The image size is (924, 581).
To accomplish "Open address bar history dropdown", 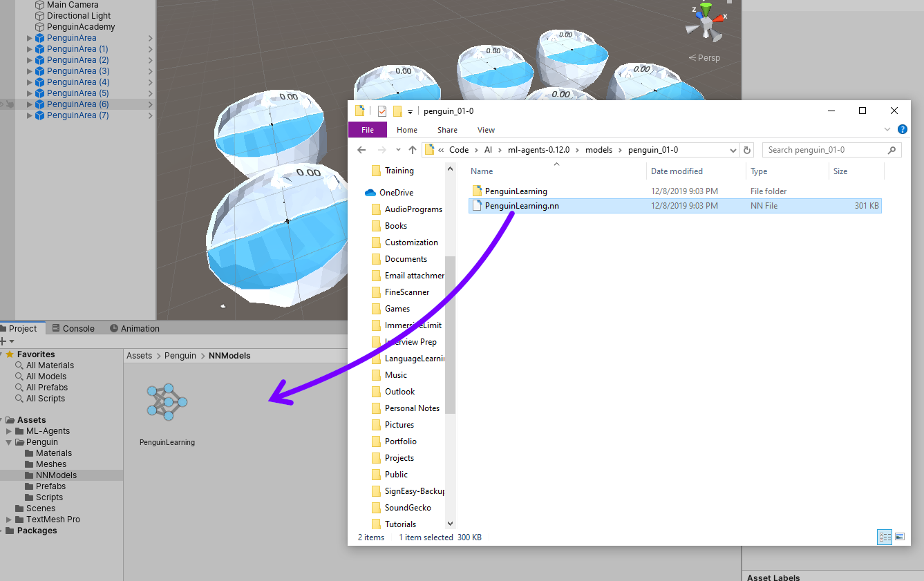I will point(733,150).
